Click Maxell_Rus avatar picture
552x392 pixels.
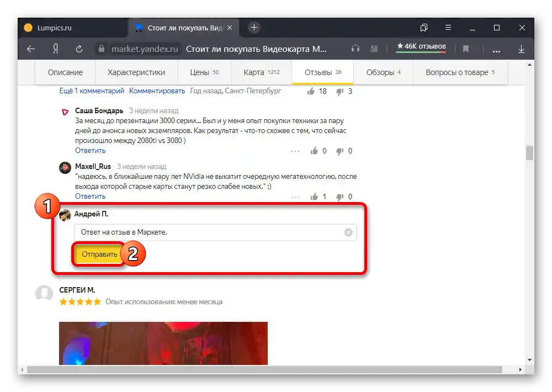click(x=65, y=168)
